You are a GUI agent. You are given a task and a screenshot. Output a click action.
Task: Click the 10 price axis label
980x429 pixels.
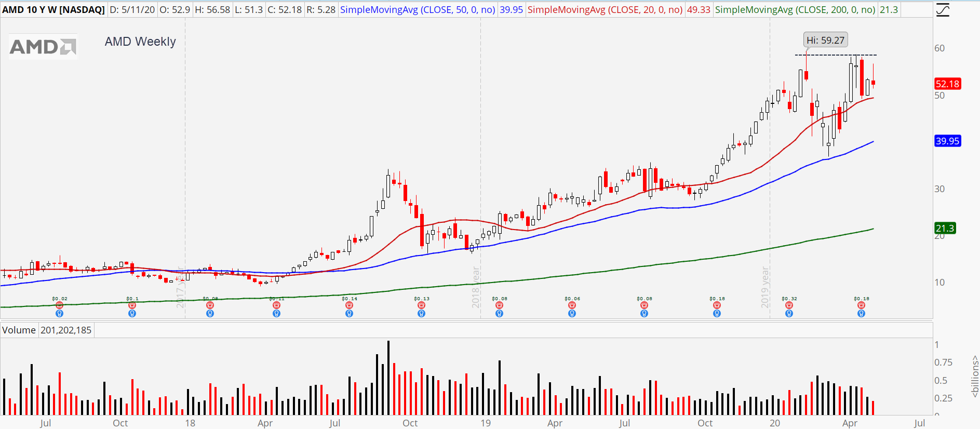[939, 283]
